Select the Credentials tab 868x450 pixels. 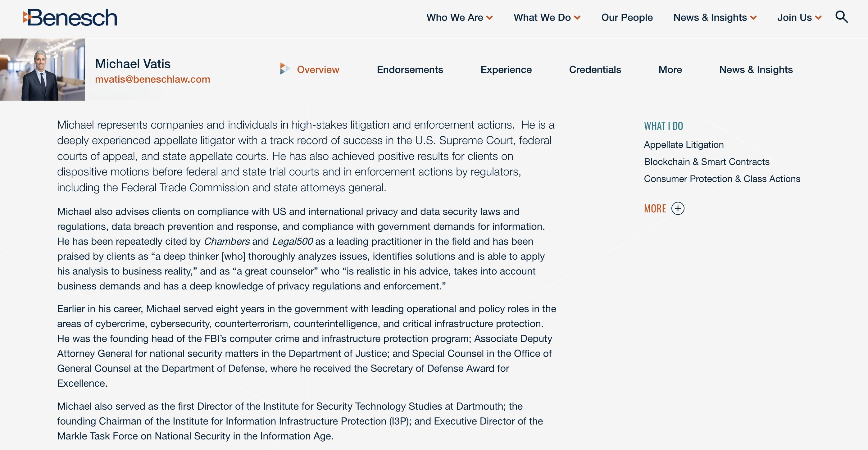(x=595, y=70)
